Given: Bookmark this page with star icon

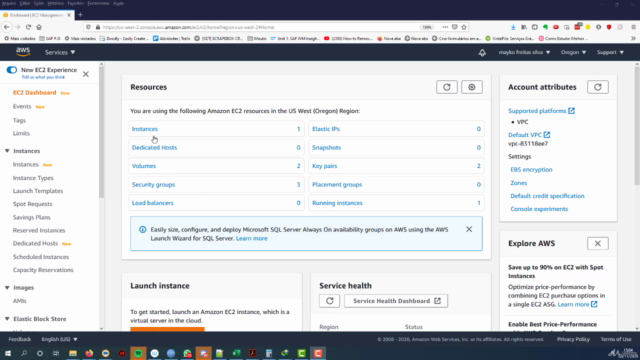Looking at the screenshot, I should click(x=464, y=27).
